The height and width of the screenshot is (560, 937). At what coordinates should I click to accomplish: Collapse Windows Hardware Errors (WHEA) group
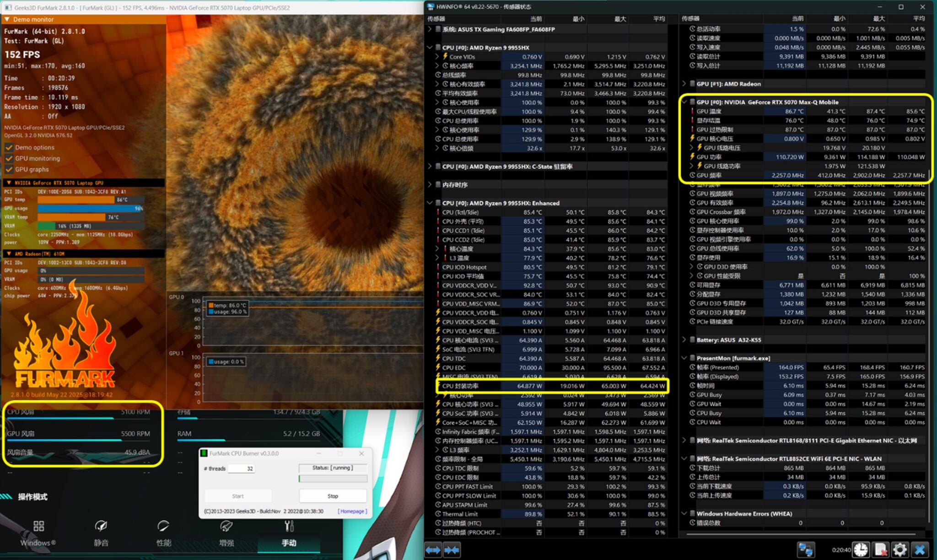(684, 514)
